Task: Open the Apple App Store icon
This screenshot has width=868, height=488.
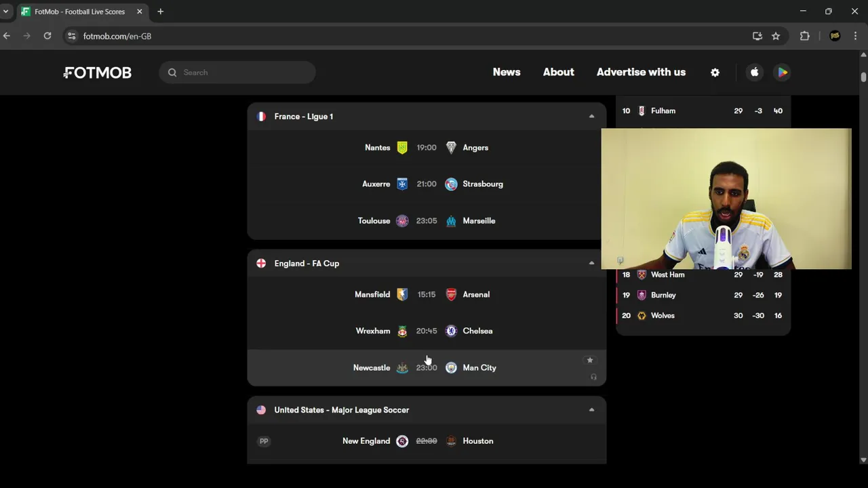Action: (754, 73)
